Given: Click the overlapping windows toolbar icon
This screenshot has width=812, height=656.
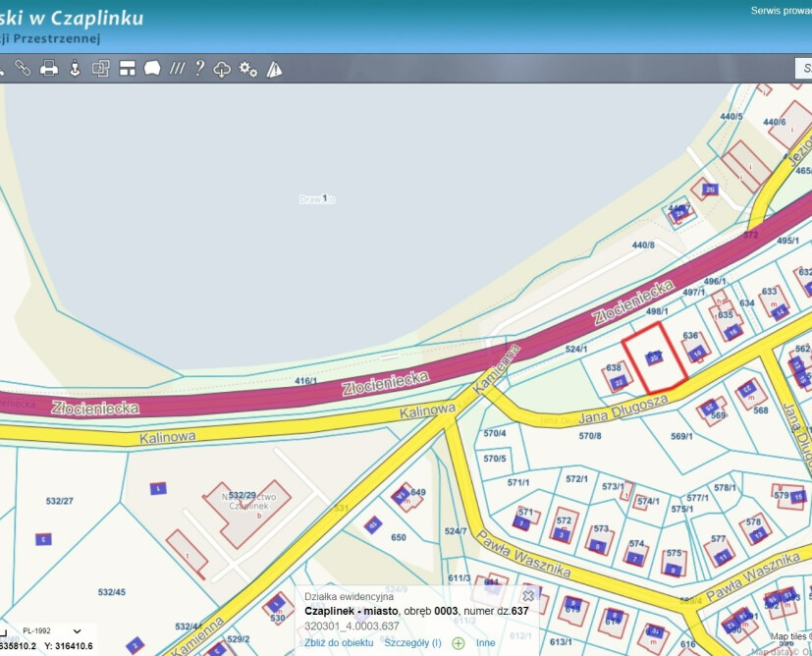Looking at the screenshot, I should (100, 69).
